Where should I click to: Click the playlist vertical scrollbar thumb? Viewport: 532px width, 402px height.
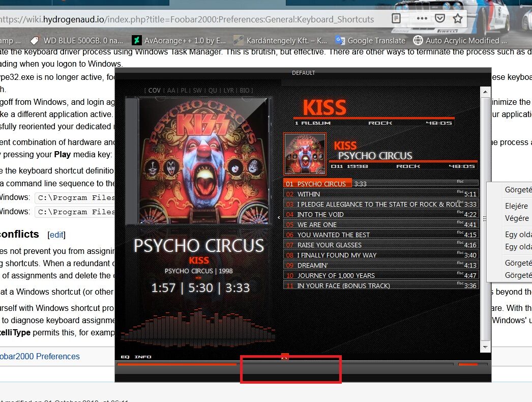click(x=485, y=219)
